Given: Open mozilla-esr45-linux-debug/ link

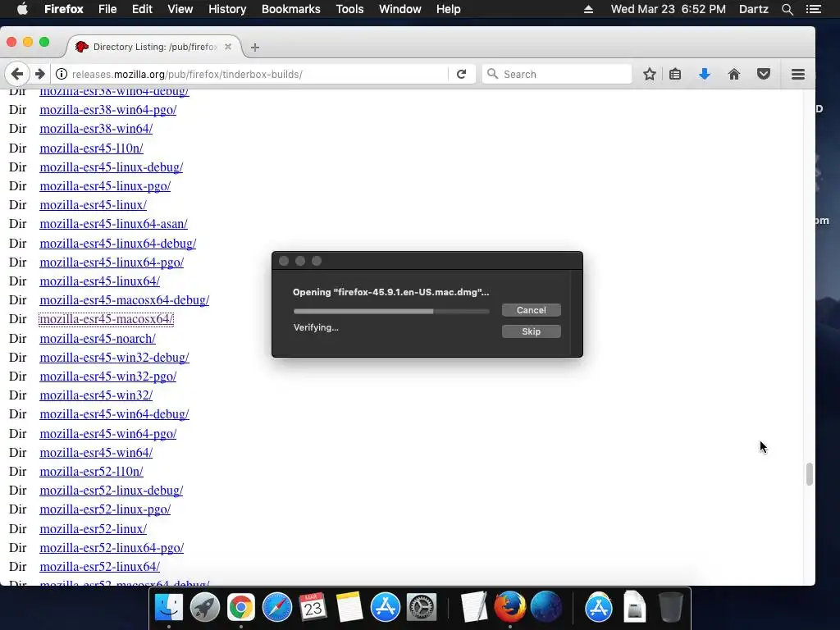Looking at the screenshot, I should tap(112, 167).
